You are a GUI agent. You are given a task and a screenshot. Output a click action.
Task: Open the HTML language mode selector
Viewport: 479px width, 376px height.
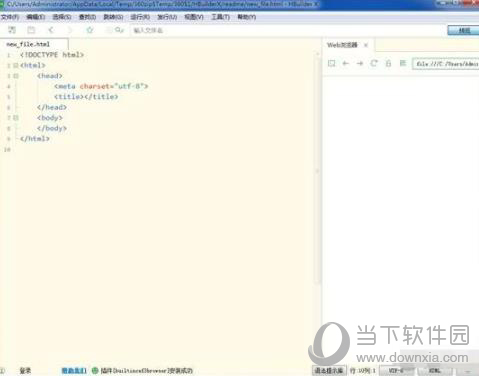[x=435, y=370]
